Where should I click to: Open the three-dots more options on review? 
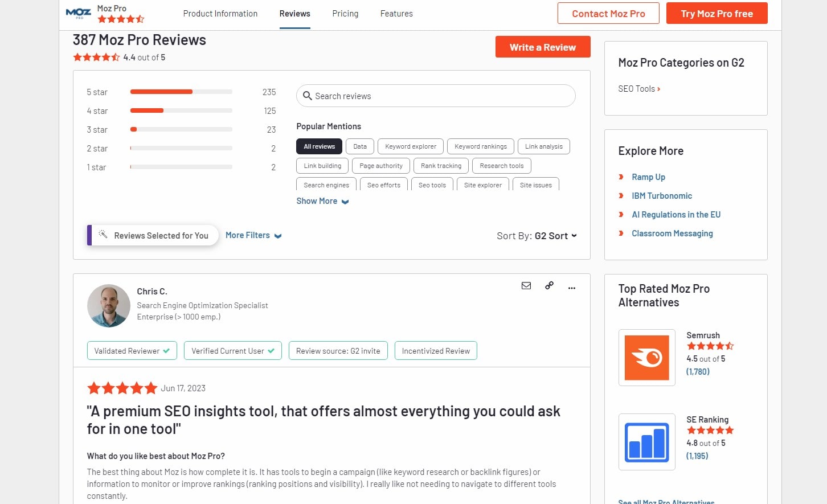[x=572, y=288]
